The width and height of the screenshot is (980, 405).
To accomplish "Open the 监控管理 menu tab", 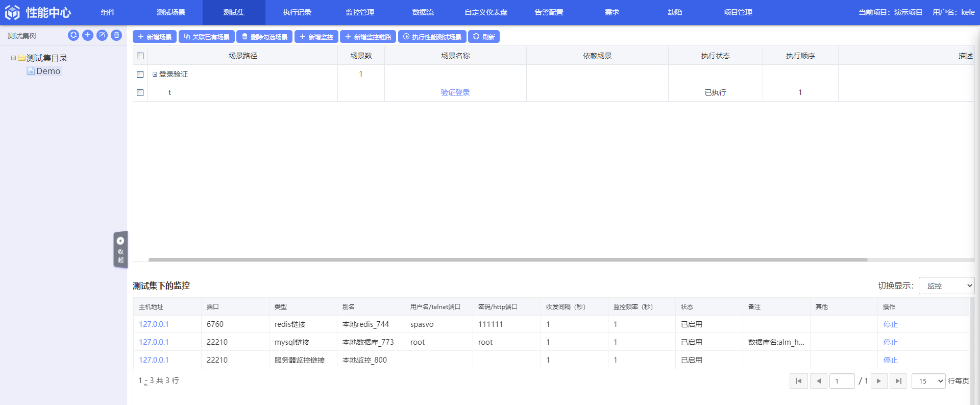I will point(360,12).
